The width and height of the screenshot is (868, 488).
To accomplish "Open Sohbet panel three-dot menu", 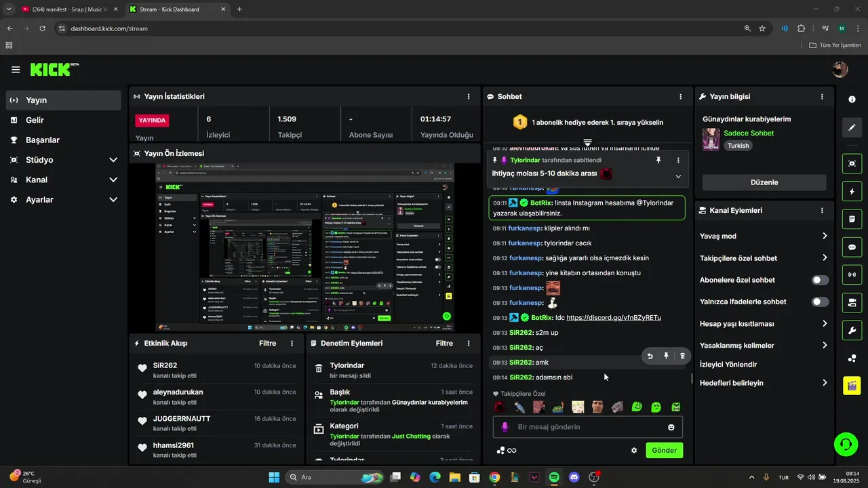I will tap(681, 97).
